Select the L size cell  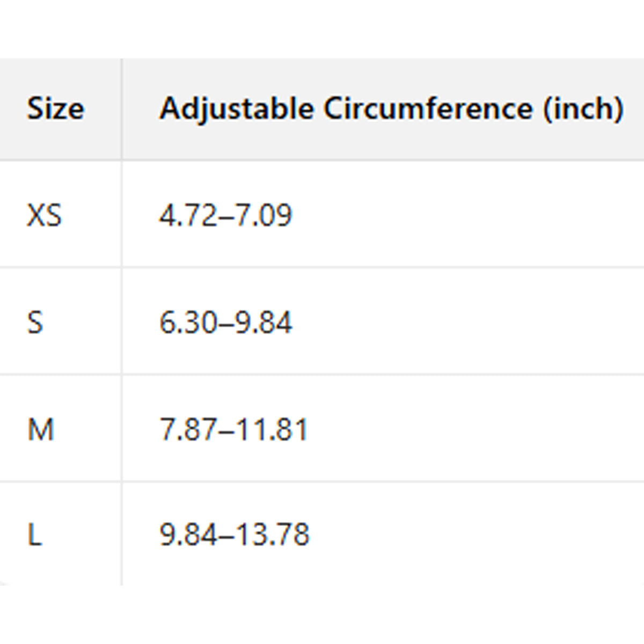coord(34,535)
